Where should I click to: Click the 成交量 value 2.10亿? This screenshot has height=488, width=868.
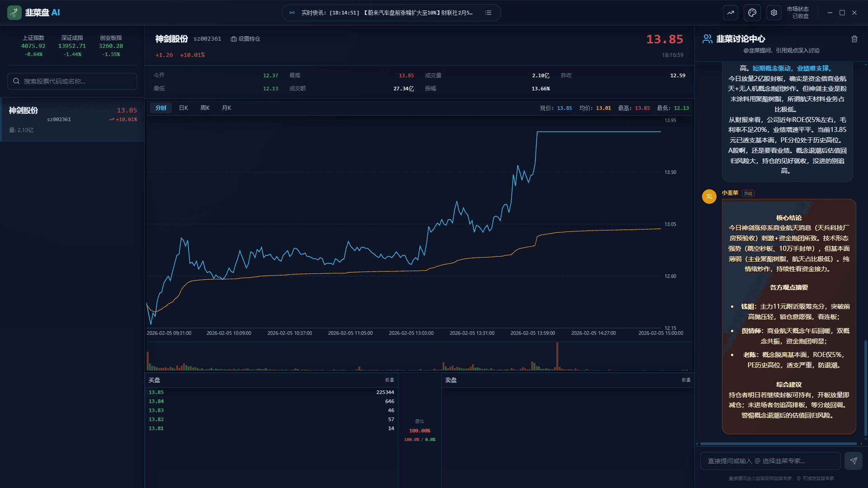point(541,75)
